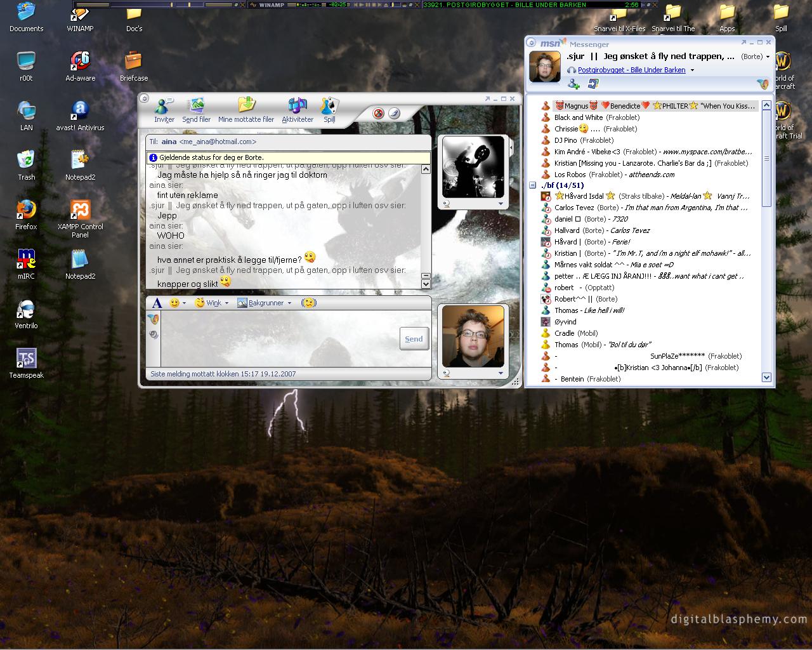Open dropdown under your own display picture

click(501, 373)
